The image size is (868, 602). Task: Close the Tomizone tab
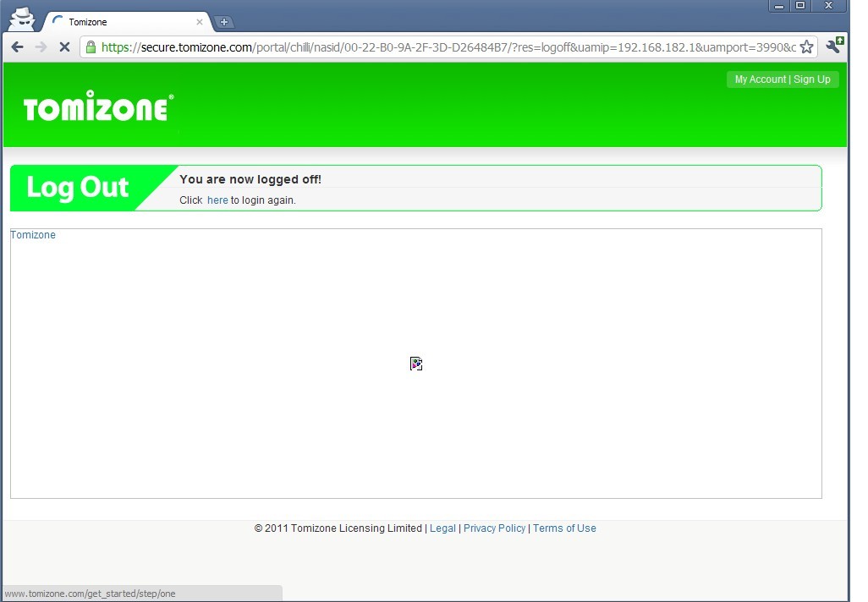(200, 22)
